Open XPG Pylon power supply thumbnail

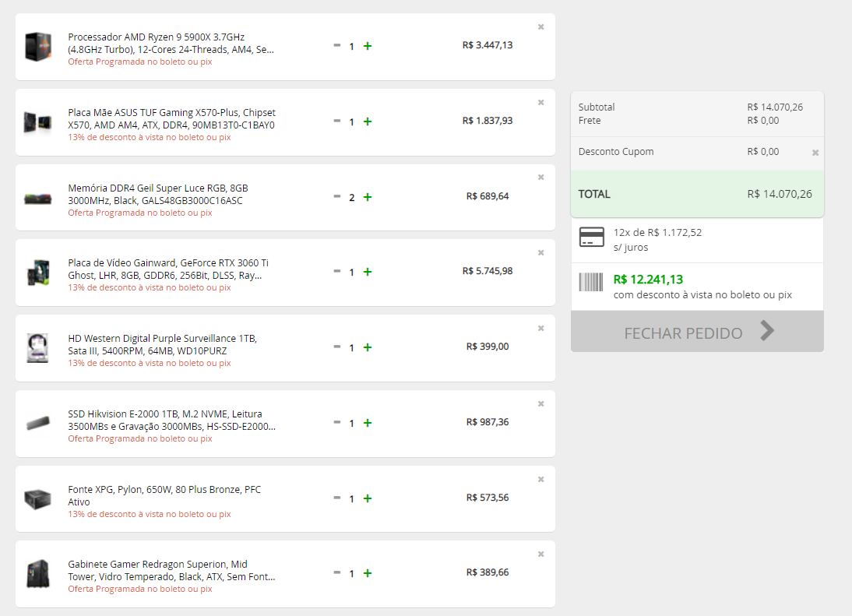click(x=38, y=498)
